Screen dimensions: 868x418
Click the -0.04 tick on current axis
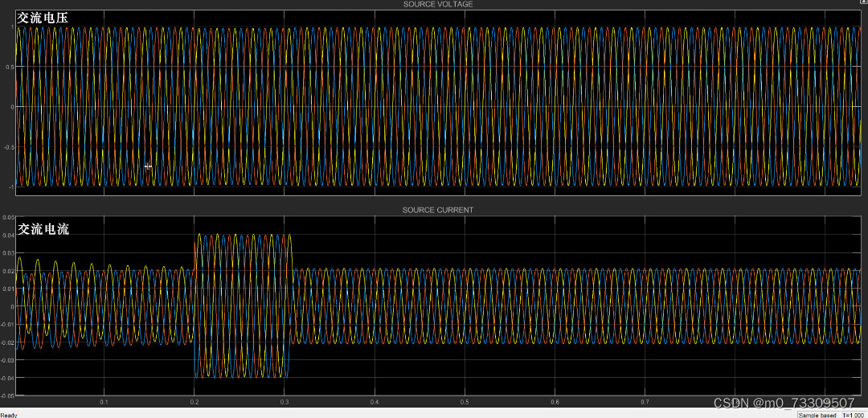pos(6,378)
